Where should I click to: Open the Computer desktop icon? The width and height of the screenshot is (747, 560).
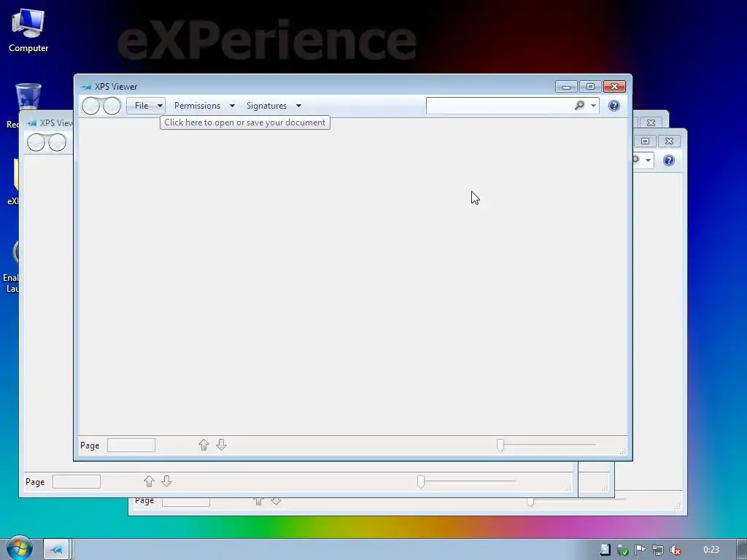(x=28, y=31)
